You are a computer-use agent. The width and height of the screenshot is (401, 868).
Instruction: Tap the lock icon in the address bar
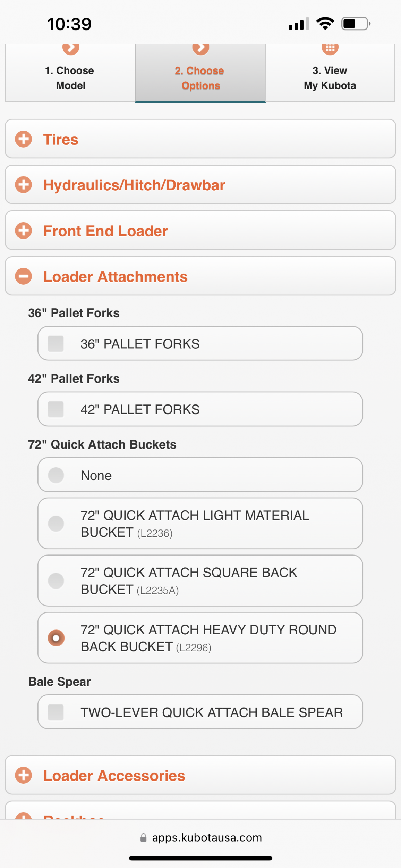(x=143, y=838)
